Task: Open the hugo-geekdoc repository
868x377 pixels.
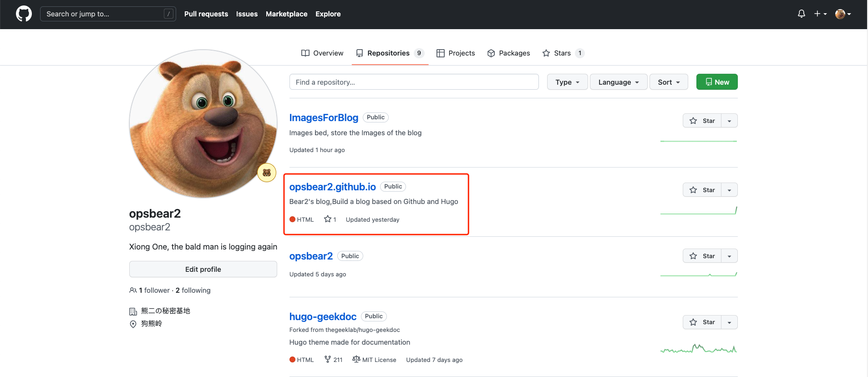Action: coord(323,316)
